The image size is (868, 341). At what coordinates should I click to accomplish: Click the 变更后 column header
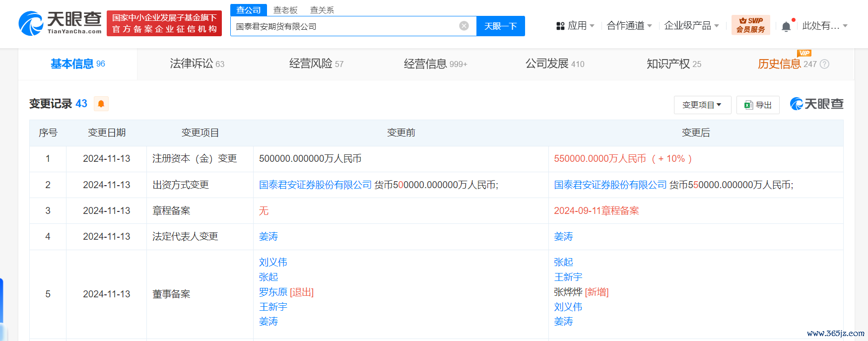[696, 133]
